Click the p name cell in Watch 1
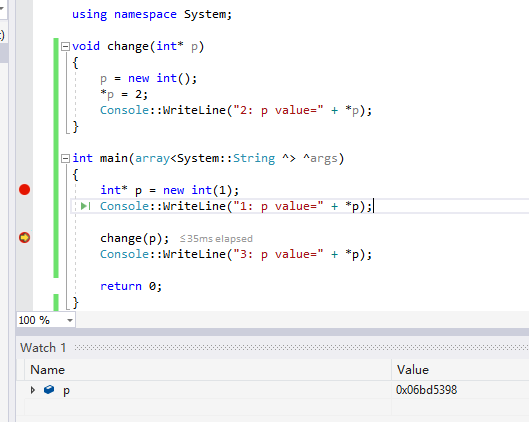 [66, 390]
